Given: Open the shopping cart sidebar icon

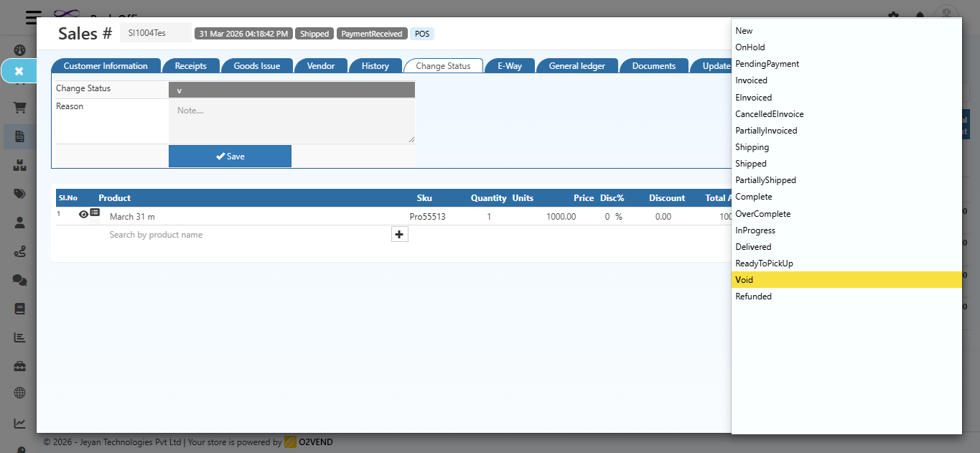Looking at the screenshot, I should 19,107.
